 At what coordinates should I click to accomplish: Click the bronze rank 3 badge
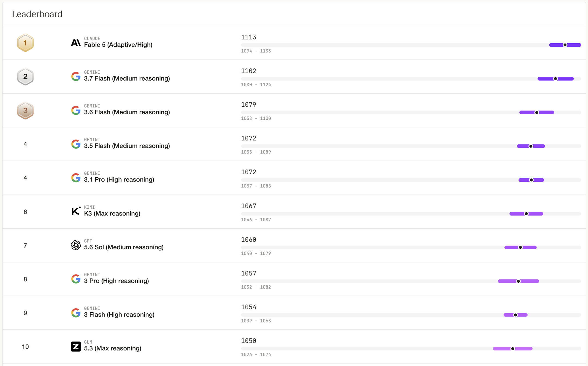tap(25, 110)
